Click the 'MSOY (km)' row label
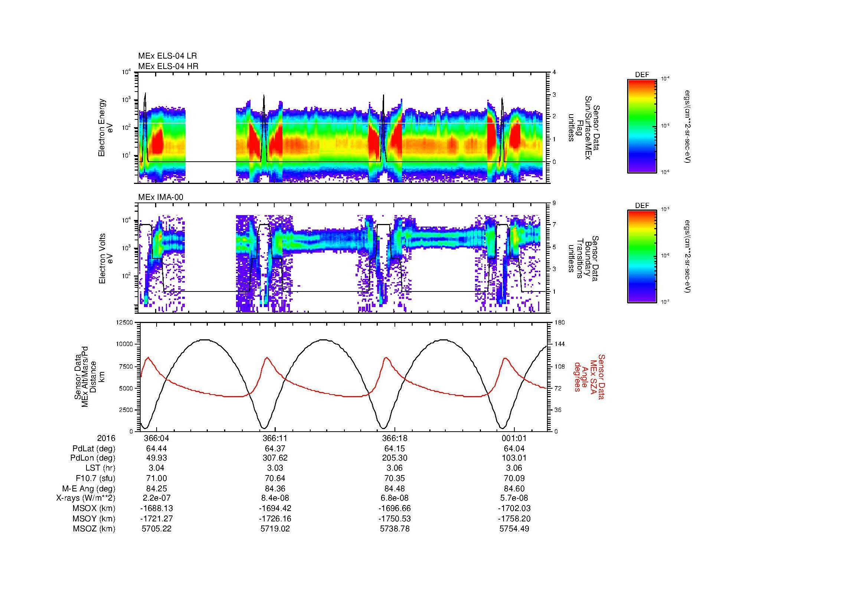868x613 pixels. (x=94, y=518)
